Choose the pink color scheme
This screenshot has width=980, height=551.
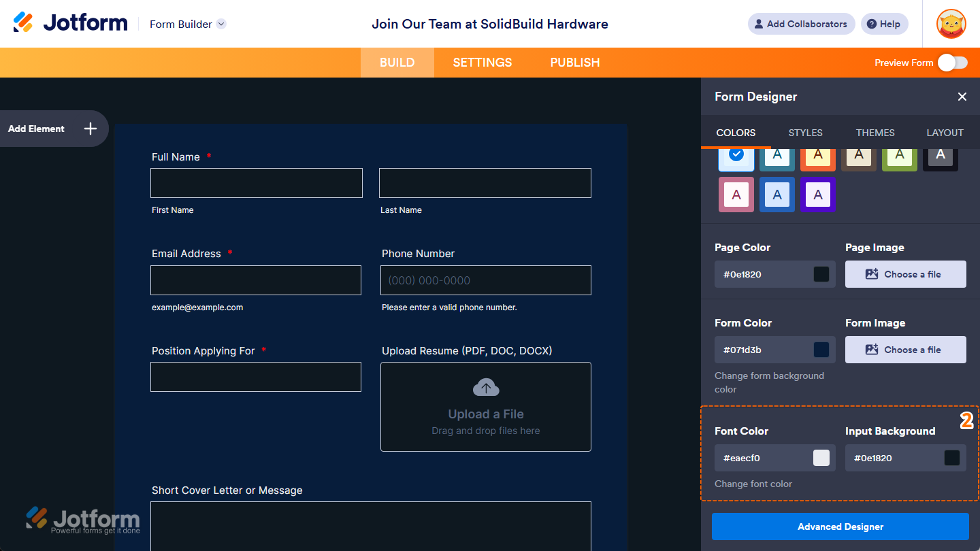[736, 195]
